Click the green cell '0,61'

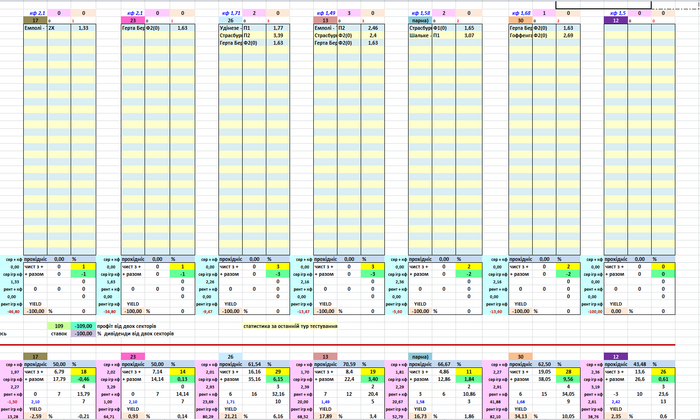pyautogui.click(x=663, y=379)
